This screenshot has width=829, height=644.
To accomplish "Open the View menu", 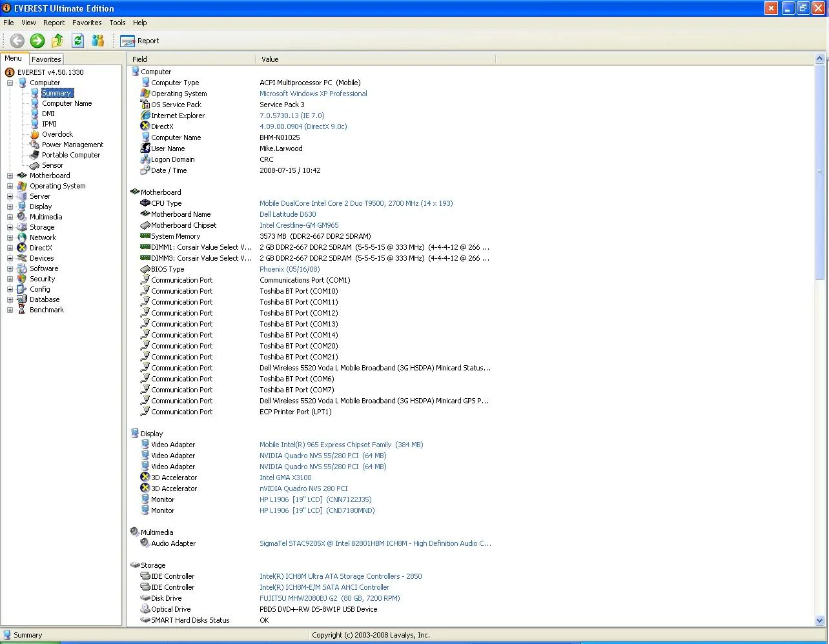I will [x=28, y=23].
